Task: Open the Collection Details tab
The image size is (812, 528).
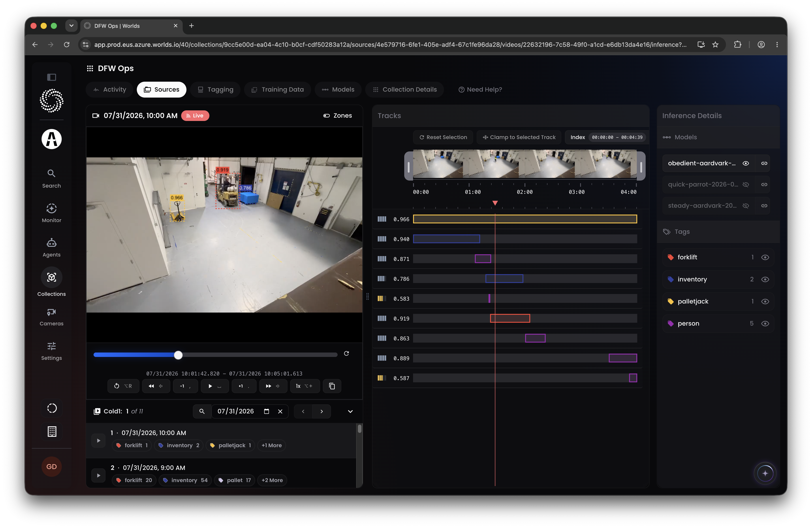Action: pyautogui.click(x=404, y=89)
